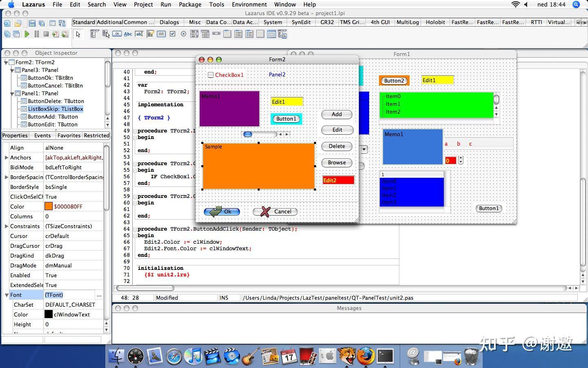Open Finder from the Dock

point(117,356)
